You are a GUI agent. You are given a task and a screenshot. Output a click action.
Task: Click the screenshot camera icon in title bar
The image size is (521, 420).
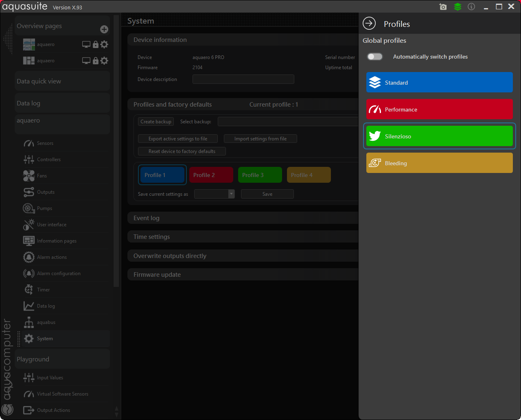(x=443, y=7)
